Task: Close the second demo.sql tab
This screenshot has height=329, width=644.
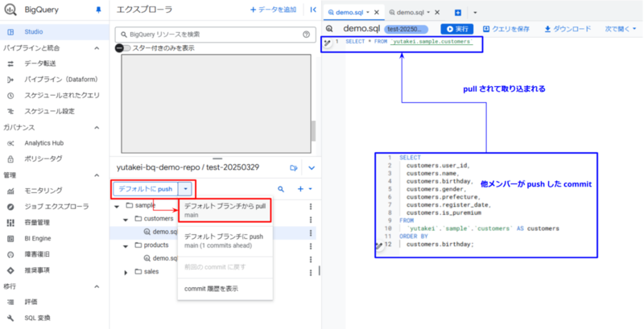Action: tap(437, 12)
